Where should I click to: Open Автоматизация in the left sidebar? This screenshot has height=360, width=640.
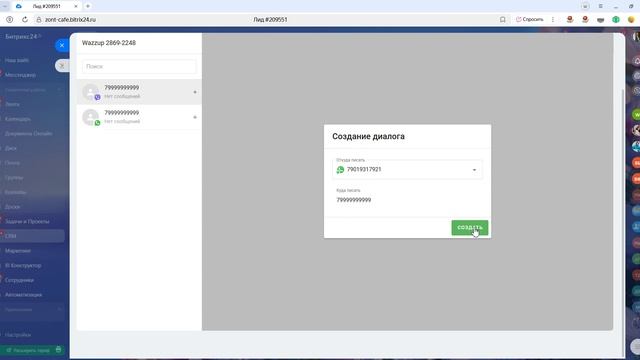tap(23, 295)
